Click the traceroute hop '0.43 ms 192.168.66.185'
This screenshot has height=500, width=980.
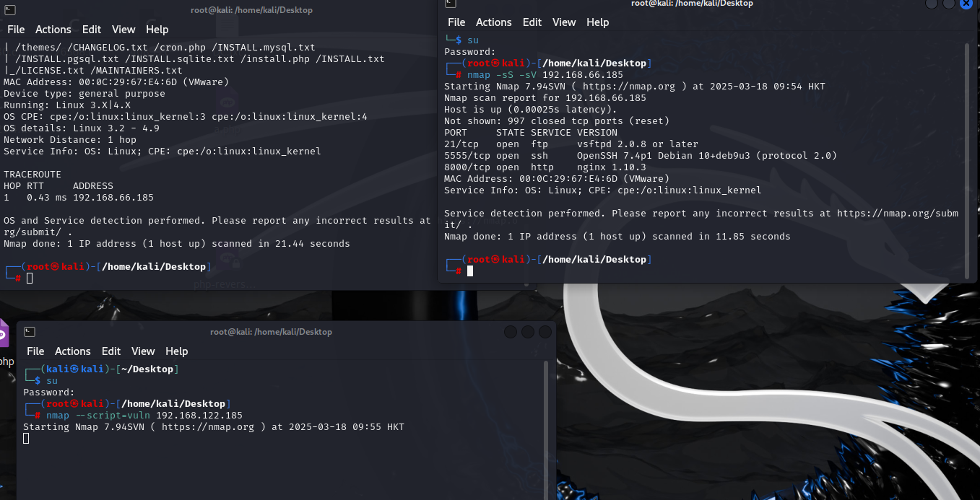pyautogui.click(x=90, y=198)
